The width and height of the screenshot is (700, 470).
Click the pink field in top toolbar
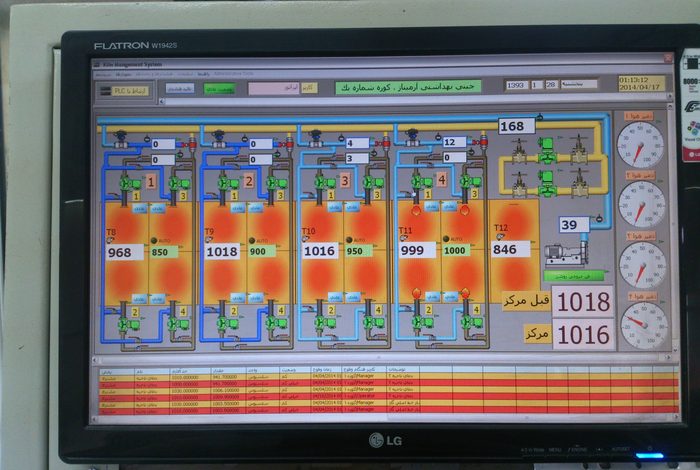273,88
